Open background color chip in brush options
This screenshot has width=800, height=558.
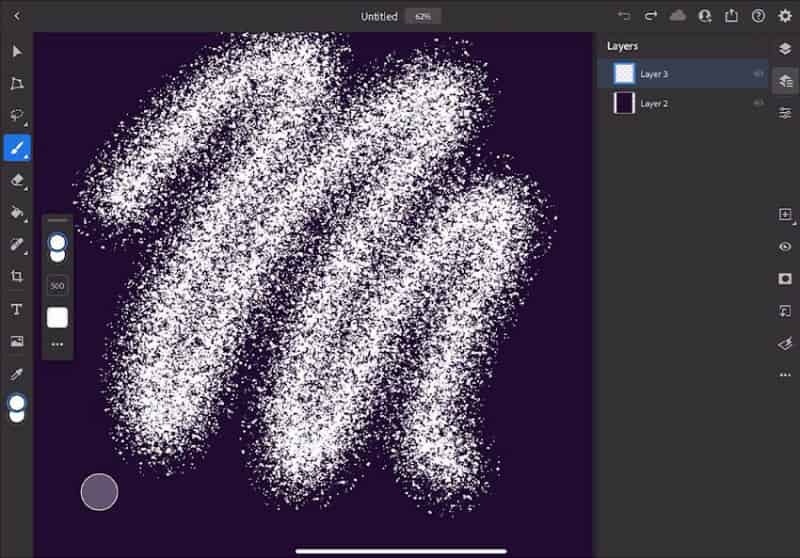click(57, 257)
